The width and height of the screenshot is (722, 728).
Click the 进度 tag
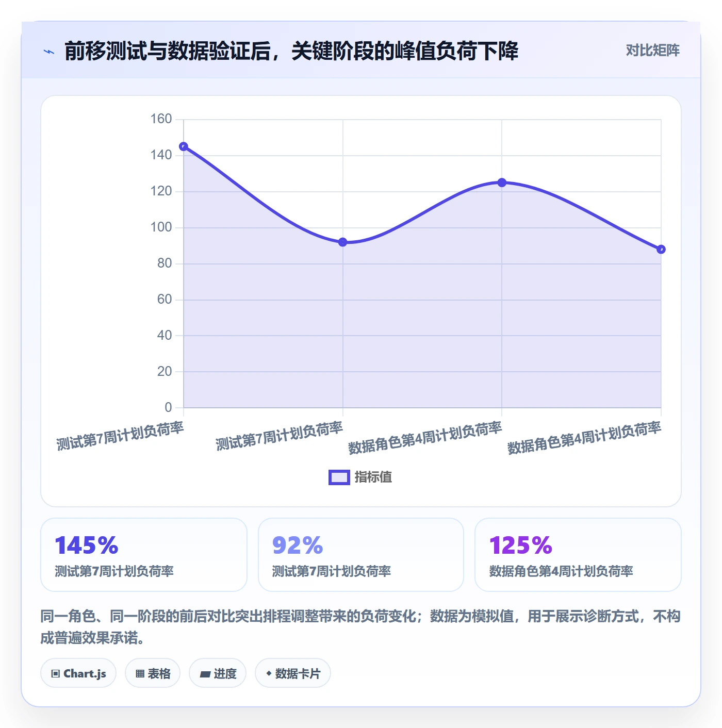tap(218, 673)
